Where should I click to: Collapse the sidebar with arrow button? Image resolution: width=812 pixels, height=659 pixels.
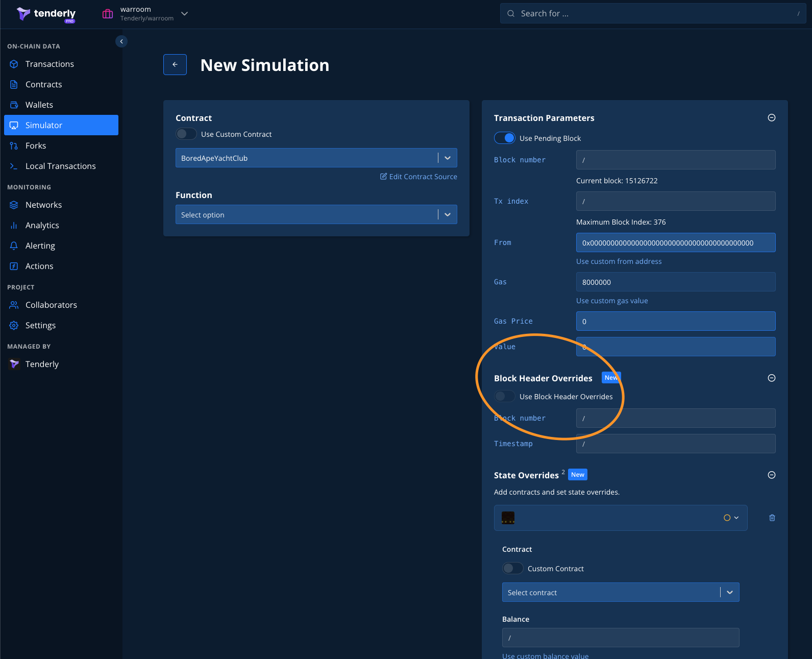point(121,41)
